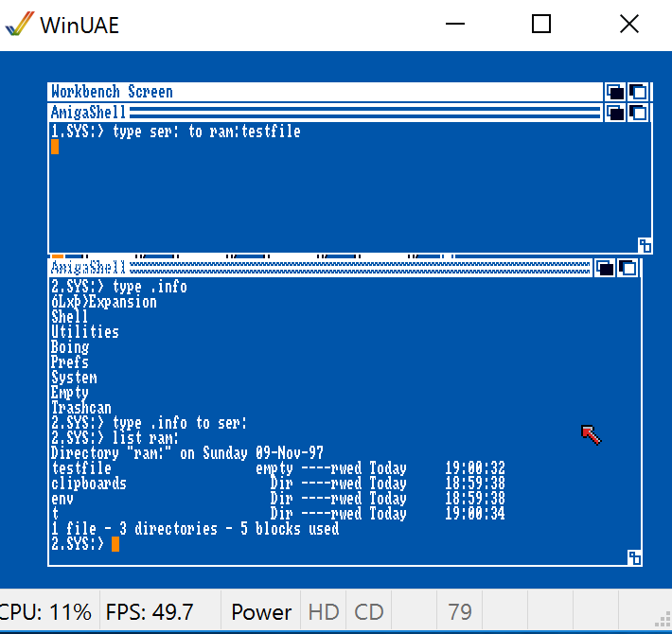Viewport: 672px width, 634px height.
Task: Click the '2.SYS:> type .info' line
Action: (x=119, y=287)
